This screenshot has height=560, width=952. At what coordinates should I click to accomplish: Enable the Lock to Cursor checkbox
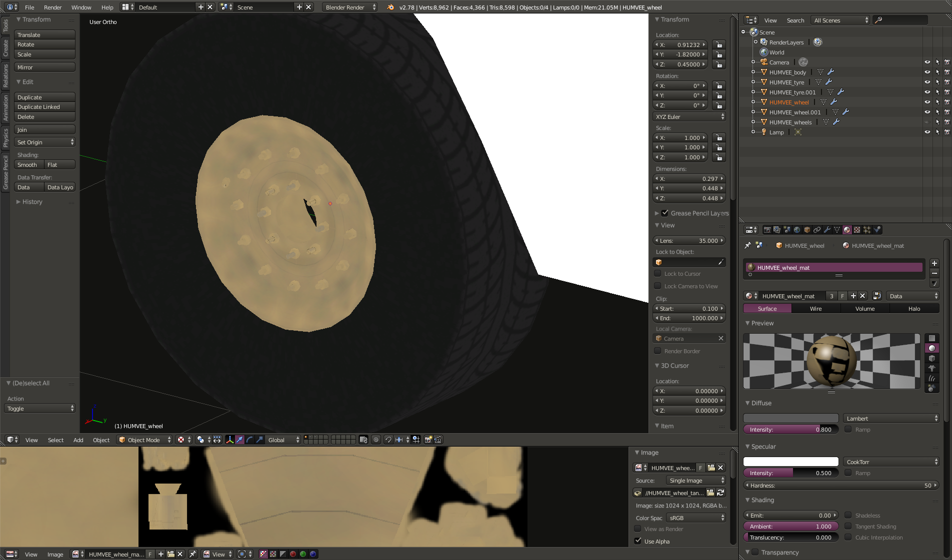658,273
